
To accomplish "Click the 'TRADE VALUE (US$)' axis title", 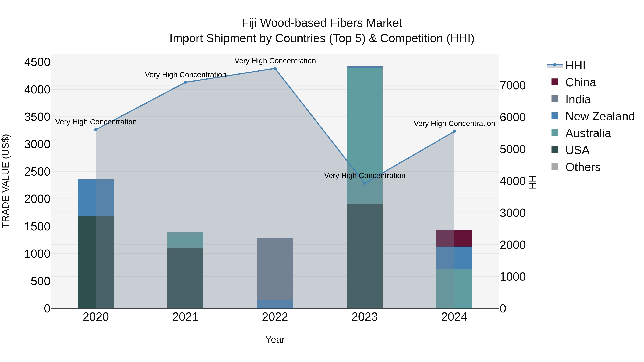I will (x=6, y=181).
